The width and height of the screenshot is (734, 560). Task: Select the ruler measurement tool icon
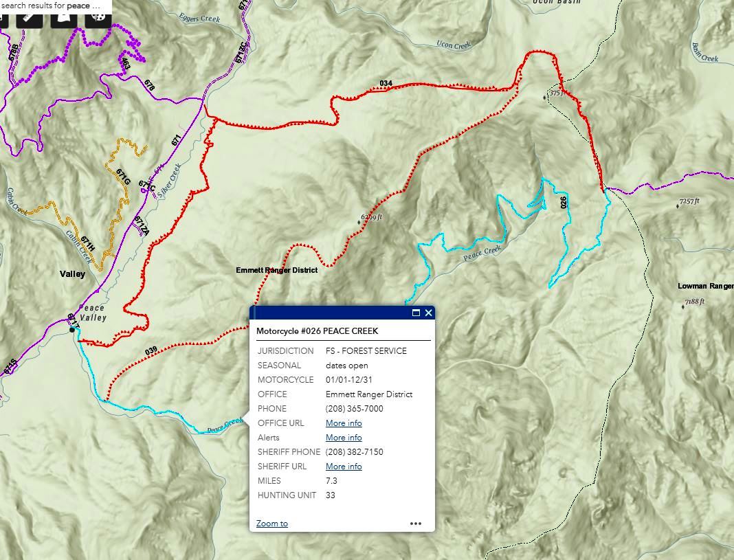click(x=30, y=16)
